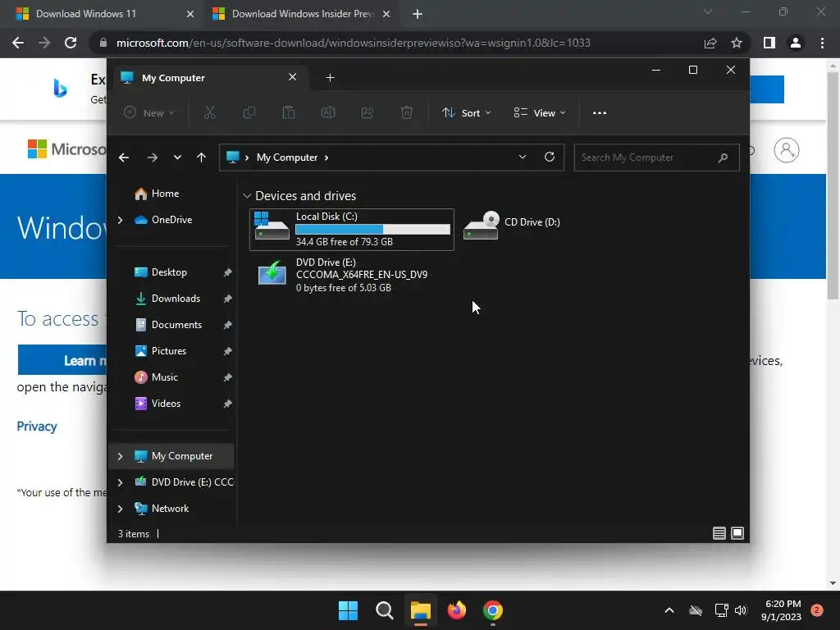Click the Copy icon in Explorer toolbar
The height and width of the screenshot is (630, 840).
(x=249, y=112)
